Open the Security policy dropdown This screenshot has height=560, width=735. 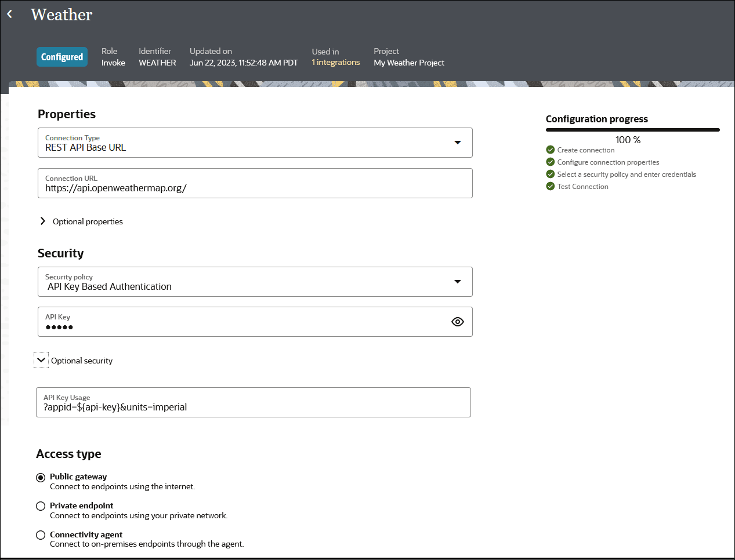457,282
